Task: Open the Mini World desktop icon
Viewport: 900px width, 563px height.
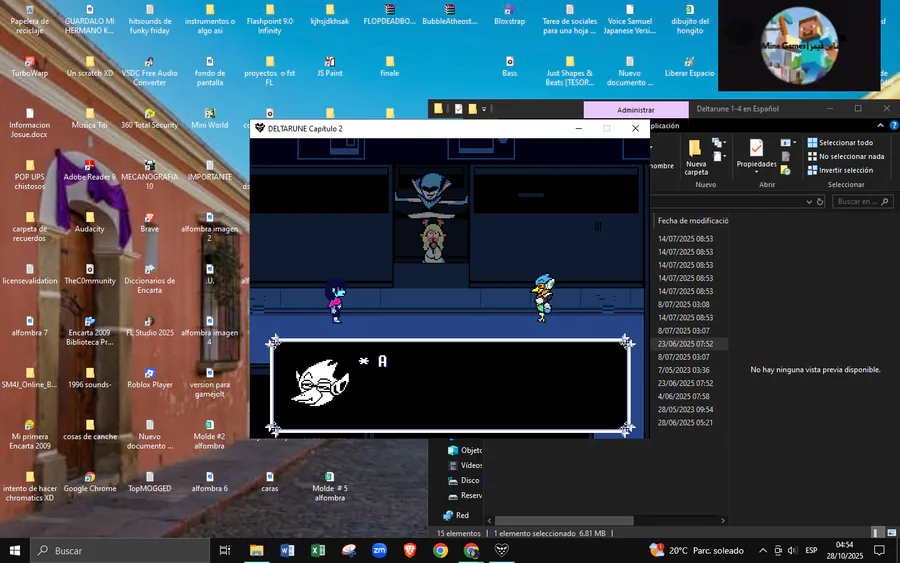Action: point(210,118)
